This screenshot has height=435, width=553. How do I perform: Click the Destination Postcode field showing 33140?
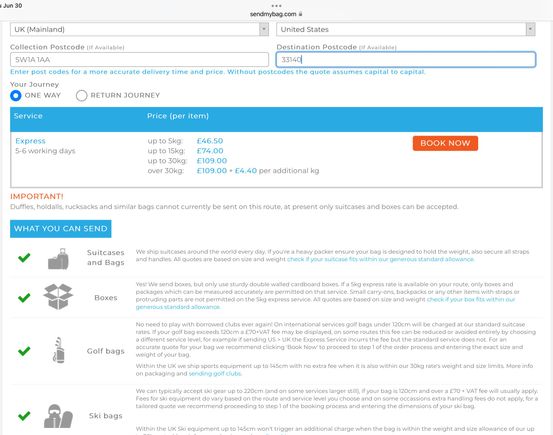[406, 60]
